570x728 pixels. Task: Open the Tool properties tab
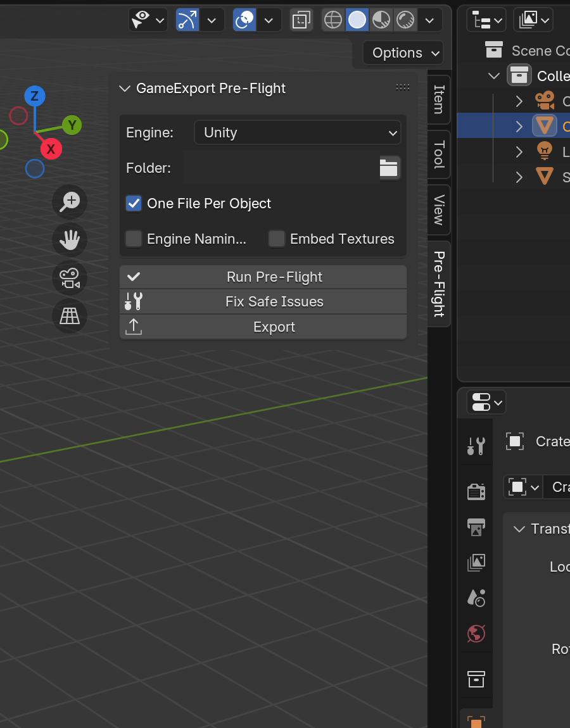(x=476, y=446)
